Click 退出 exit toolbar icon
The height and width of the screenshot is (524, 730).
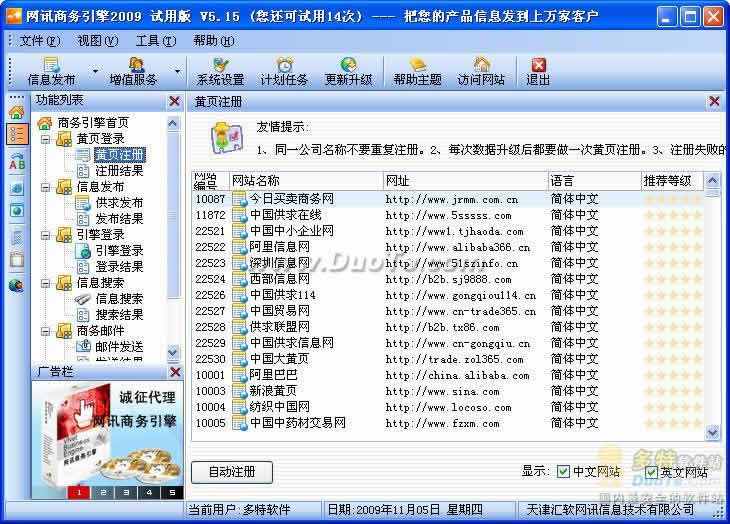click(x=538, y=72)
